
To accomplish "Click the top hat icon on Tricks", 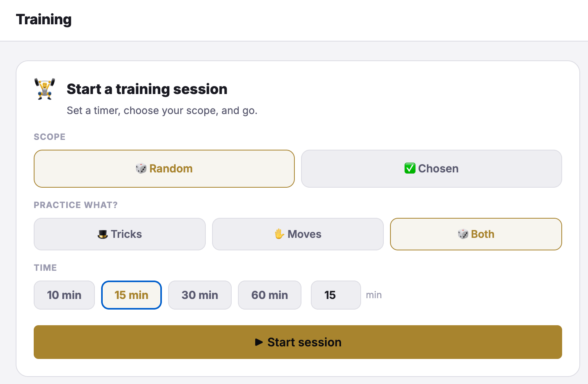I will click(x=103, y=234).
